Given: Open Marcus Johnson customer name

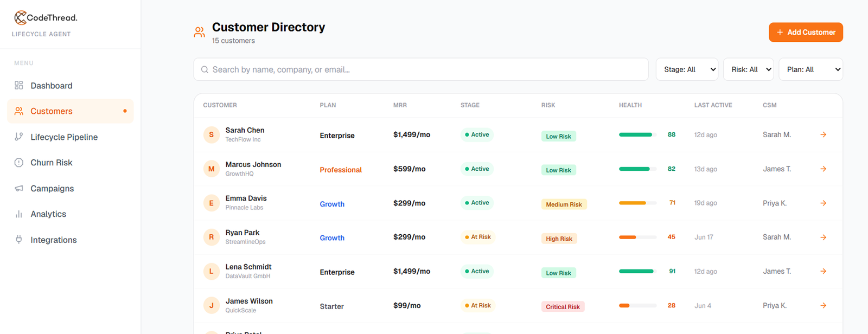Looking at the screenshot, I should 253,164.
